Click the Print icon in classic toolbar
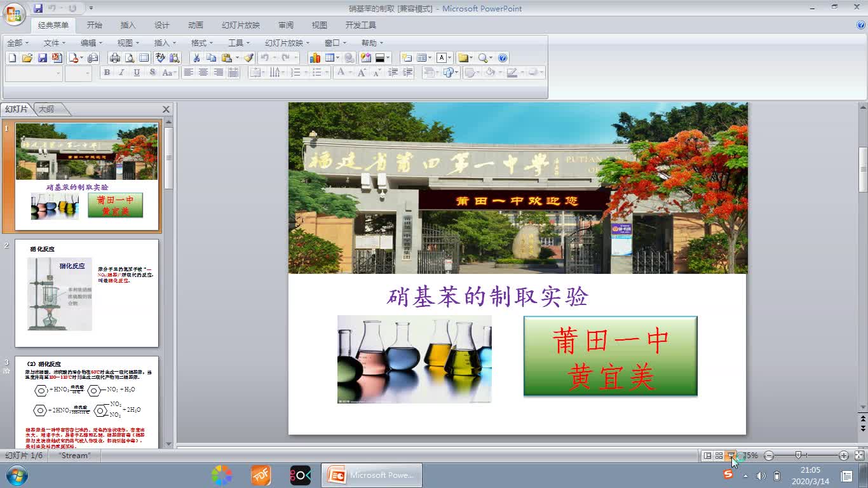This screenshot has width=868, height=488. tap(114, 58)
